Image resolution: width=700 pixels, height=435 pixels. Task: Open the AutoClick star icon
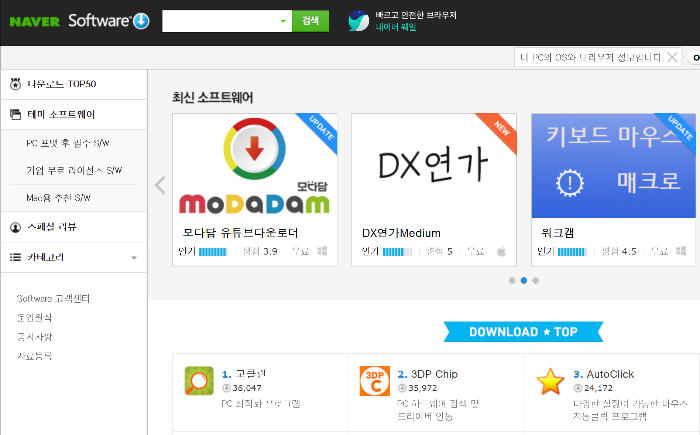tap(550, 381)
